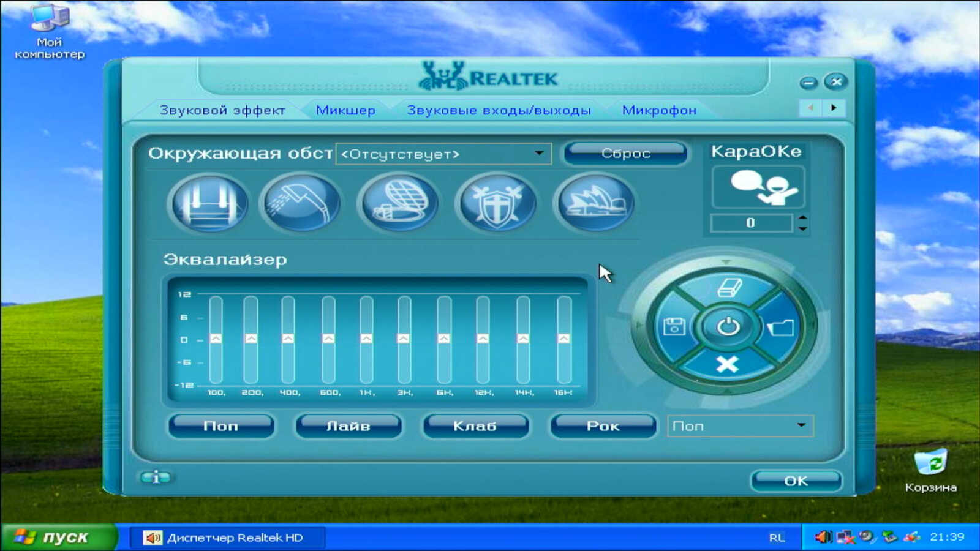980x551 pixels.
Task: Switch to Звуковой эффект tab
Action: (222, 110)
